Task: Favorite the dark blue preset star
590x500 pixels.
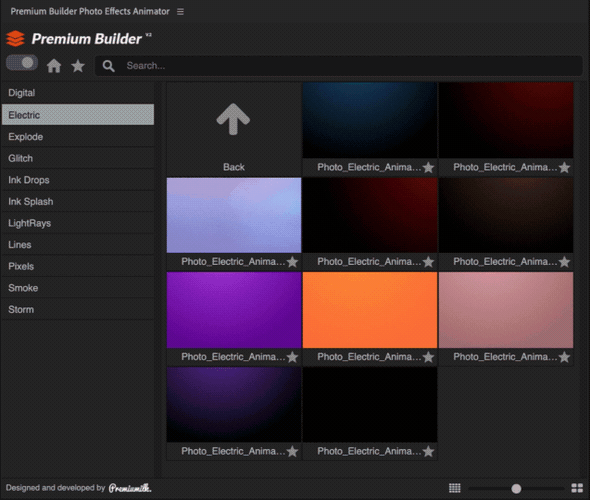Action: point(428,167)
